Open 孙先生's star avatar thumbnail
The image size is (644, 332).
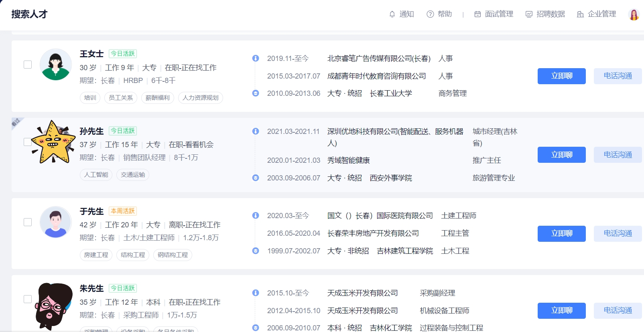(x=54, y=142)
